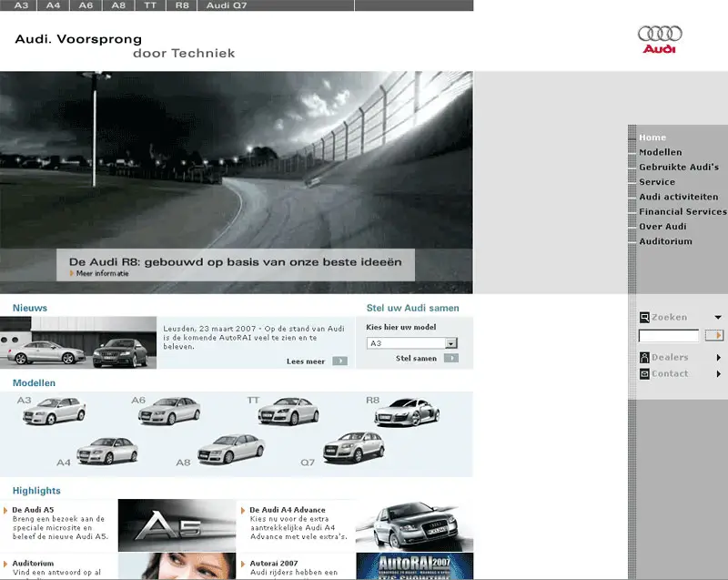Open the A8 tab in top bar

[118, 5]
